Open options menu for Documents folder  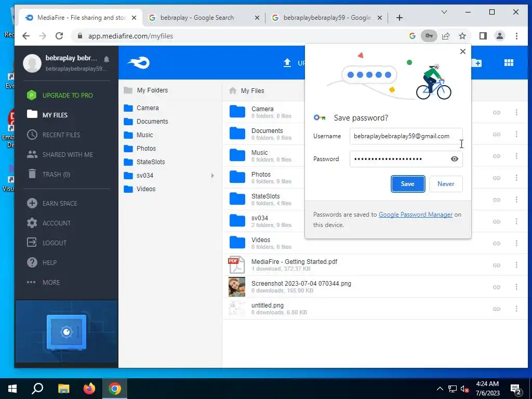pos(516,134)
